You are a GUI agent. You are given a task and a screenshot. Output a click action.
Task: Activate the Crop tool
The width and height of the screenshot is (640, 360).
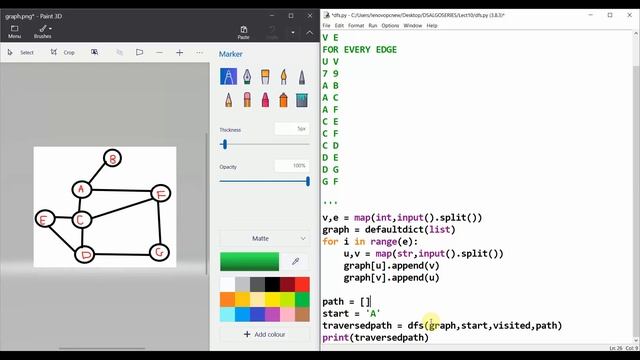point(62,52)
